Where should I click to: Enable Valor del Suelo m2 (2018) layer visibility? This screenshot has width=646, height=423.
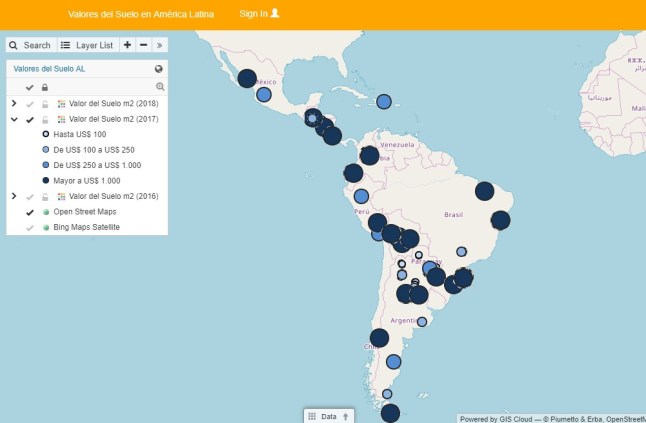click(x=30, y=104)
